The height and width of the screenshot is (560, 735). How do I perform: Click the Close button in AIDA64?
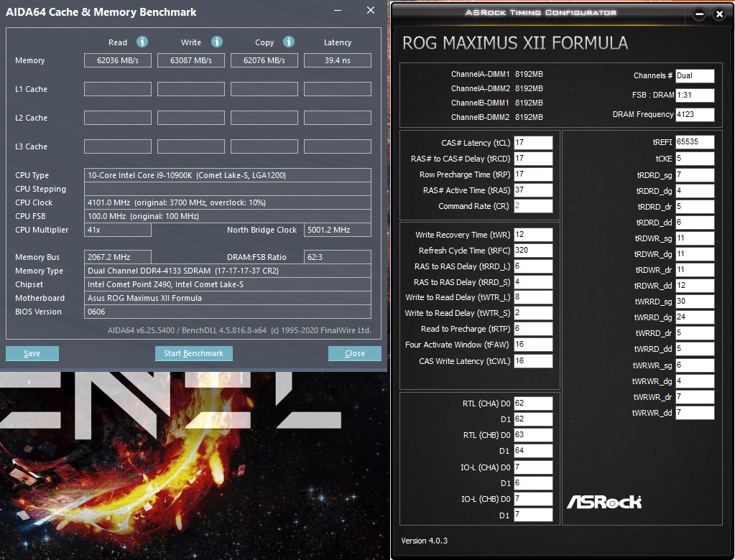click(x=355, y=353)
